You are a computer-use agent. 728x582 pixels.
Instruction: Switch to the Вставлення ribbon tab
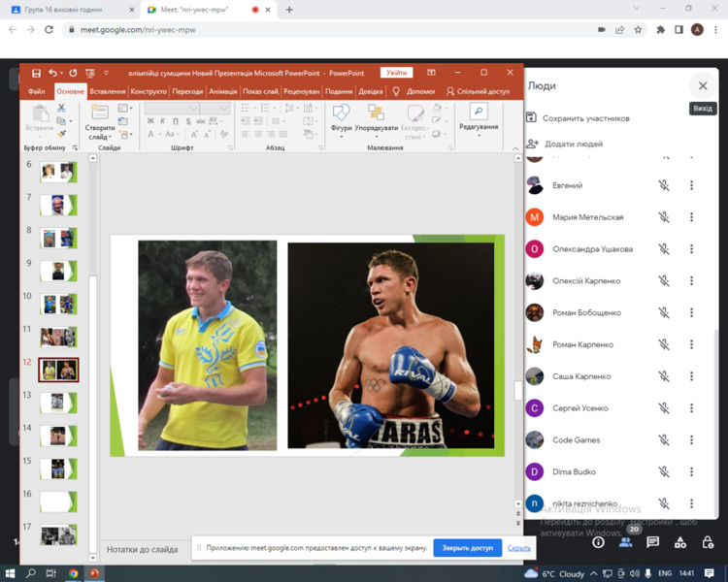(x=107, y=91)
